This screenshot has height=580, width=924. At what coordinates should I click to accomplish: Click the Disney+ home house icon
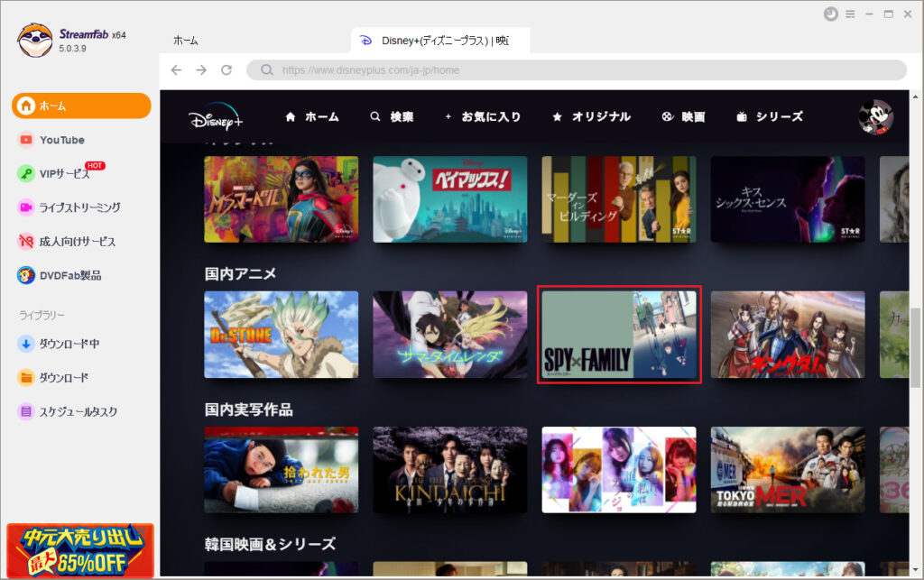pyautogui.click(x=290, y=116)
